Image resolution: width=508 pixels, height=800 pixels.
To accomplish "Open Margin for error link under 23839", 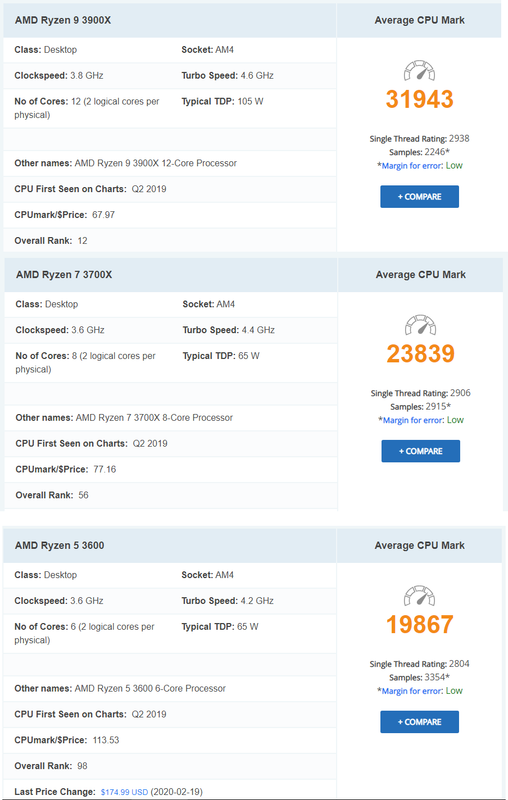I will [413, 420].
